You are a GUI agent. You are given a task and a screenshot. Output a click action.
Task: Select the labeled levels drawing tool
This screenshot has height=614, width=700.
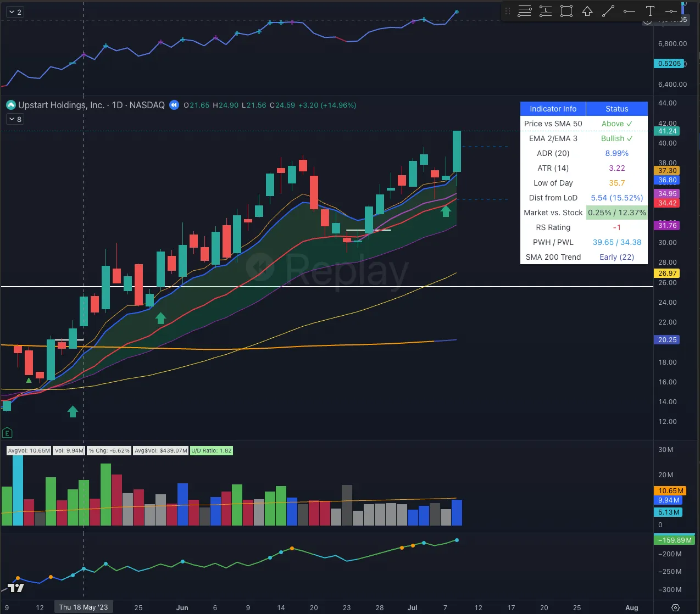tap(546, 11)
